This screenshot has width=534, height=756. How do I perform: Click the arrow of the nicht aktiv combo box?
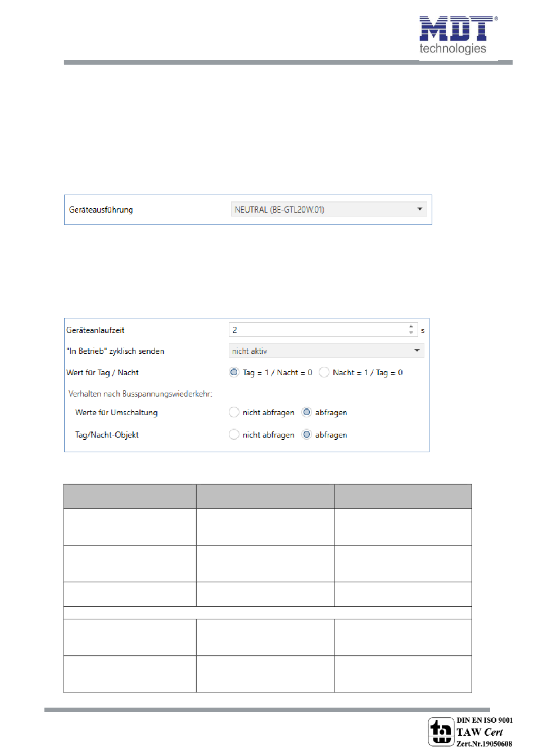pos(417,350)
